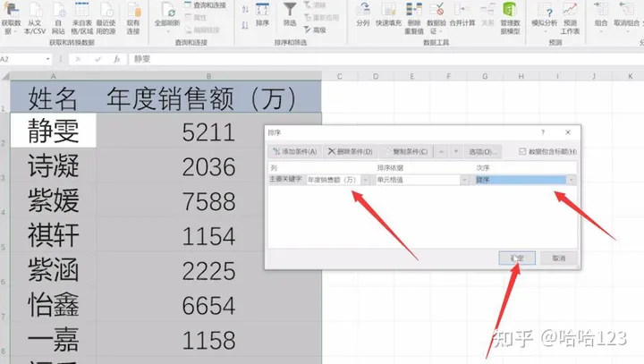This screenshot has height=364, width=644.
Task: Click the formula bar cancel X icon
Action: click(x=78, y=59)
